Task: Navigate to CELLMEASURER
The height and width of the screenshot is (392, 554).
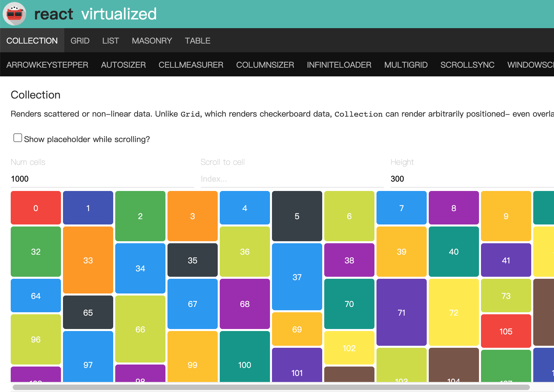Action: click(191, 65)
